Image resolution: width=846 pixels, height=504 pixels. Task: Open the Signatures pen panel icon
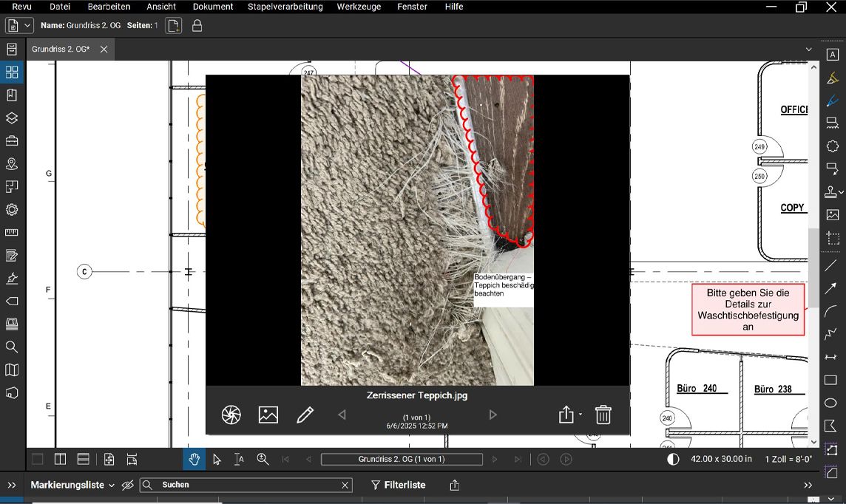tap(12, 278)
